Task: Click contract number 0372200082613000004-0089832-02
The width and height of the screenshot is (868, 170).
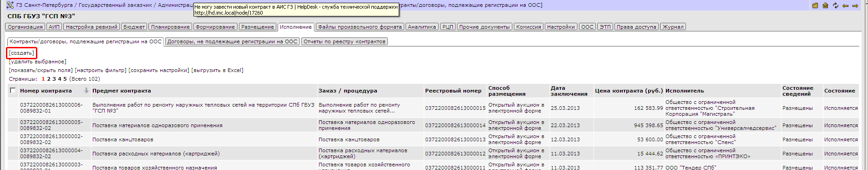Action: [51, 154]
